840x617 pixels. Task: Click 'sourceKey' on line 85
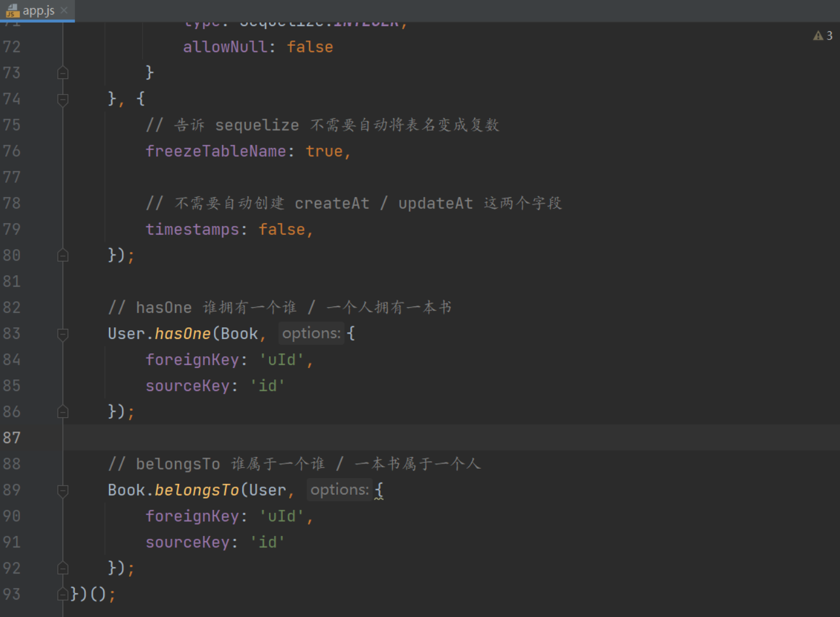(187, 386)
